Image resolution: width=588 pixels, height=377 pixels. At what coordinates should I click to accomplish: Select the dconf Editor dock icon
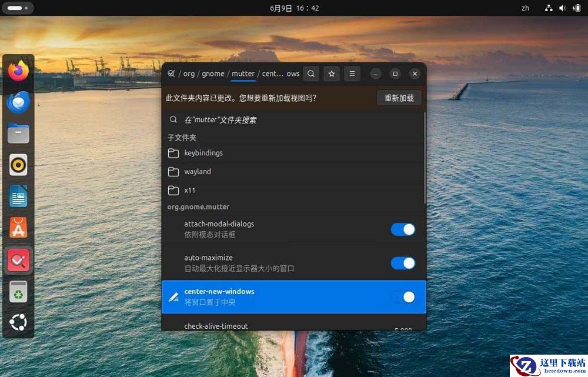point(18,260)
